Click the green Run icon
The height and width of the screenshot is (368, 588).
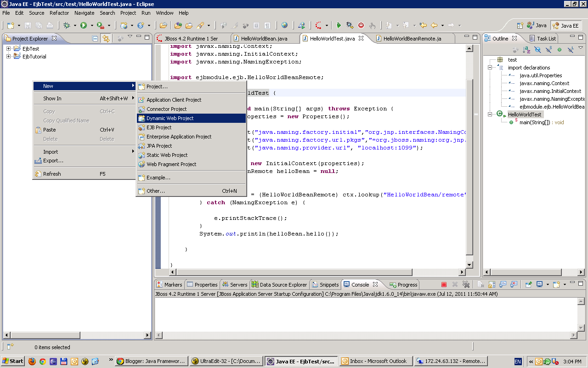pos(84,25)
